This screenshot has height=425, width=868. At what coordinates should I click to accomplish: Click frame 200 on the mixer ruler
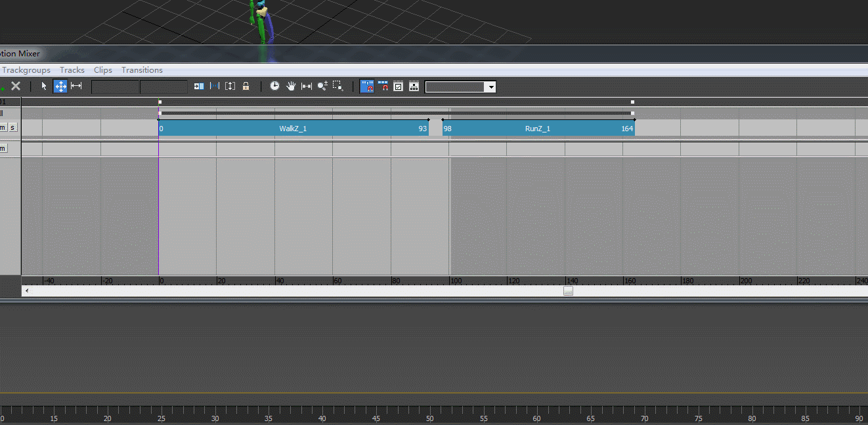(x=746, y=281)
